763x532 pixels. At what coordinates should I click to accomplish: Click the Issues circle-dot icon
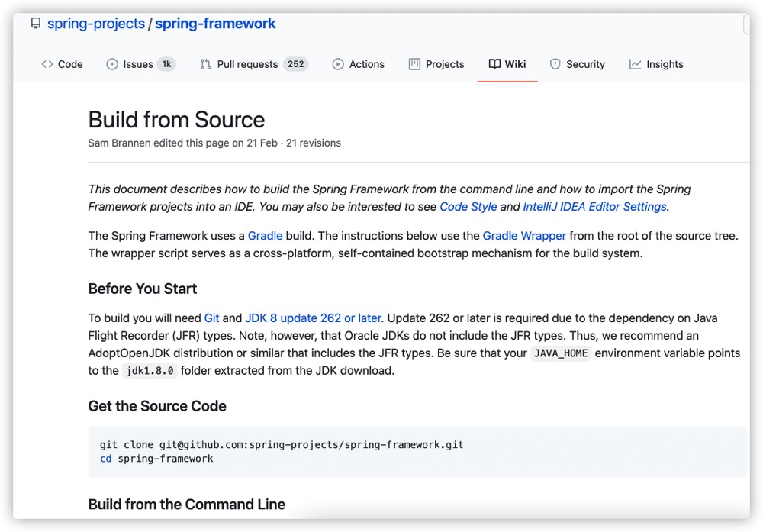(112, 64)
